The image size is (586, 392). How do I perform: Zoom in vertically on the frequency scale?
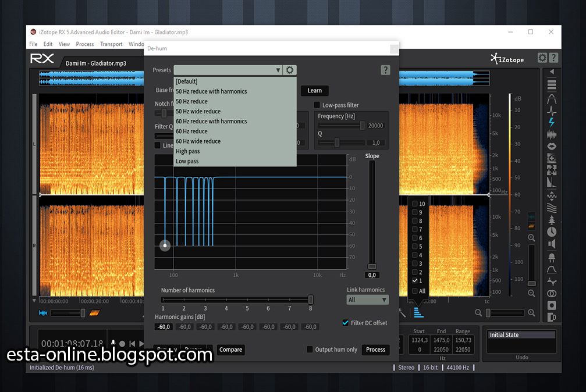(x=531, y=238)
